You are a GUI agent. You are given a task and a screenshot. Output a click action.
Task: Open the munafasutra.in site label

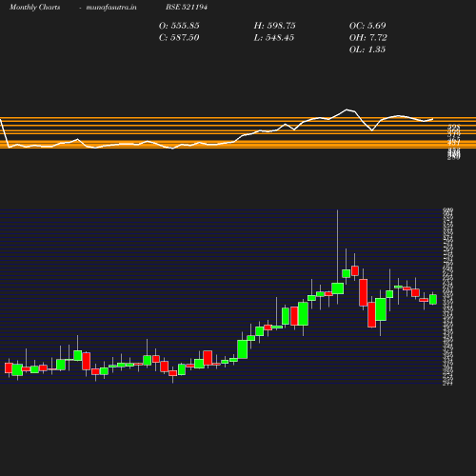click(x=111, y=7)
